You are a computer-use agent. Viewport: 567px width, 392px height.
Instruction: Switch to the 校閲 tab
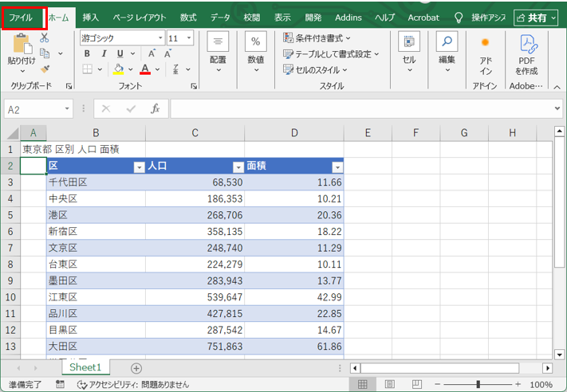pos(252,18)
